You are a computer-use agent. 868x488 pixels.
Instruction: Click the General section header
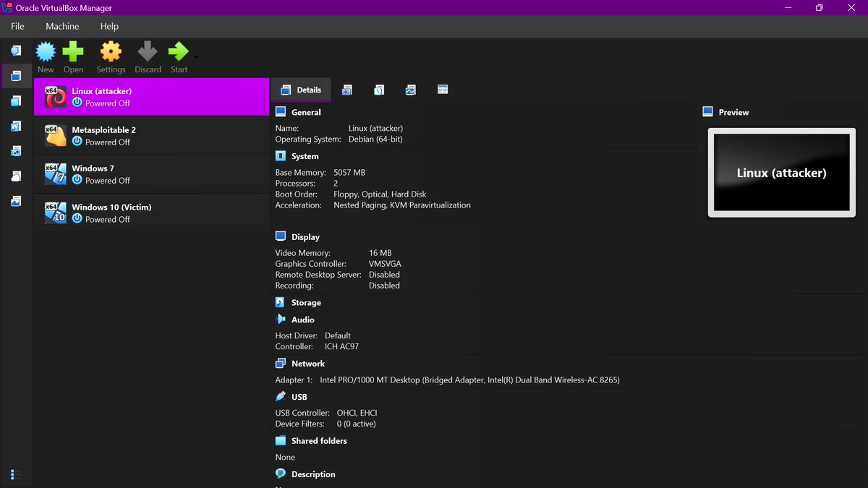pos(306,112)
